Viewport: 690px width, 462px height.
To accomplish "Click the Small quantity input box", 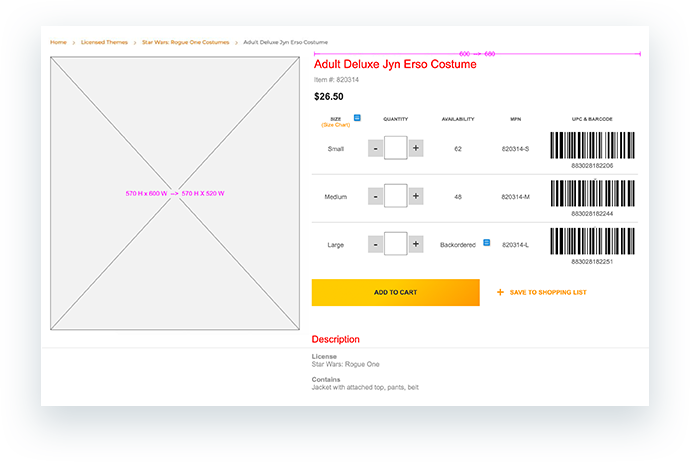I will (395, 148).
